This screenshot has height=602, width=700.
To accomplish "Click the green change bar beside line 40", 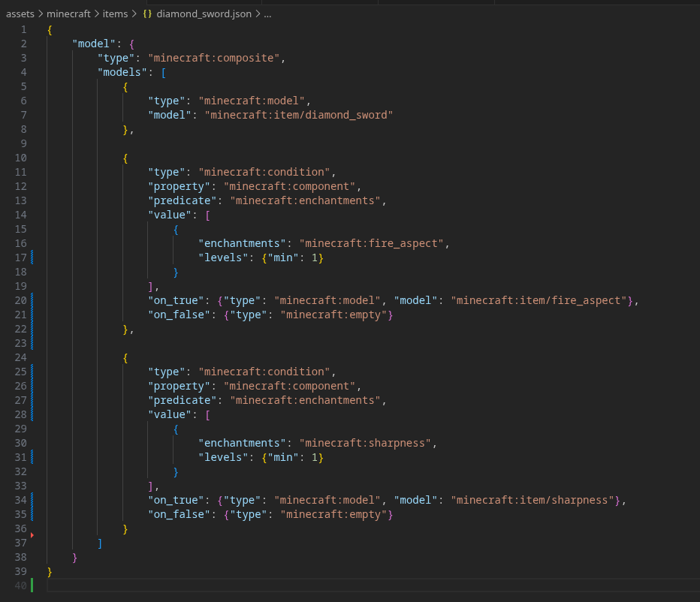I will [x=32, y=585].
